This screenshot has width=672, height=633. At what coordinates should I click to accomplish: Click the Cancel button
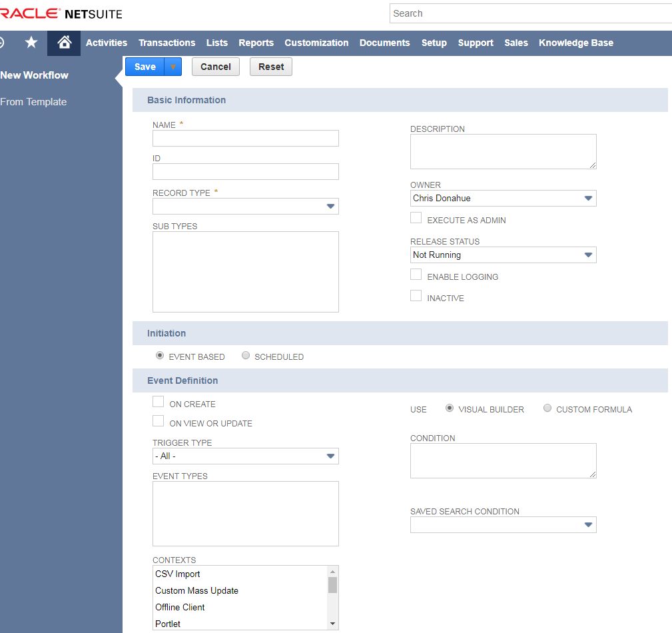tap(215, 66)
